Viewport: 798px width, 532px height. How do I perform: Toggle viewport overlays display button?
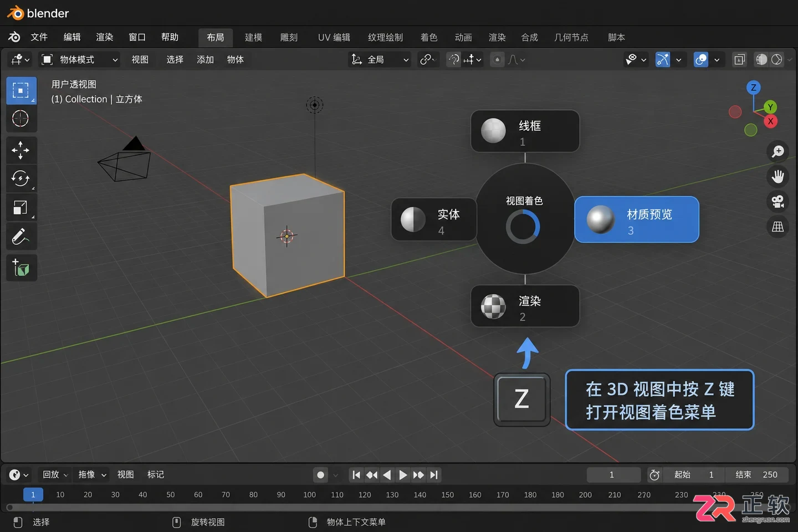pyautogui.click(x=701, y=59)
